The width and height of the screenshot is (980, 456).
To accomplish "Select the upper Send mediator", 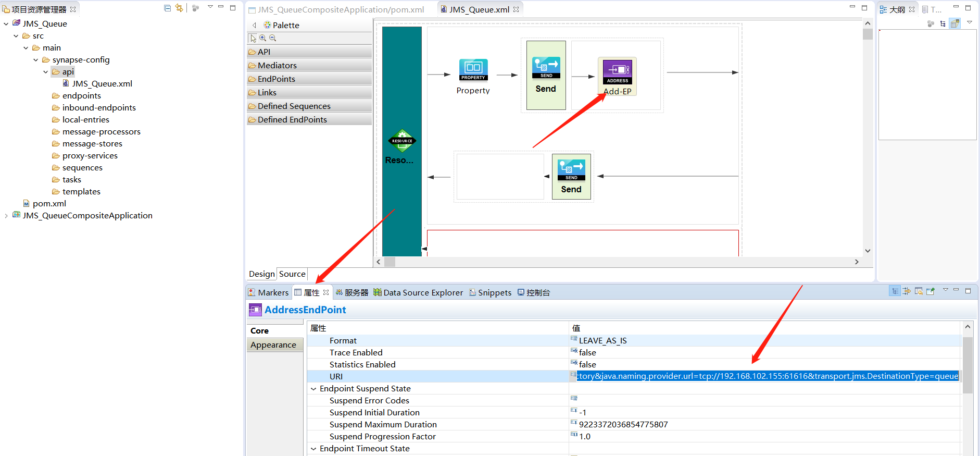I will 546,75.
